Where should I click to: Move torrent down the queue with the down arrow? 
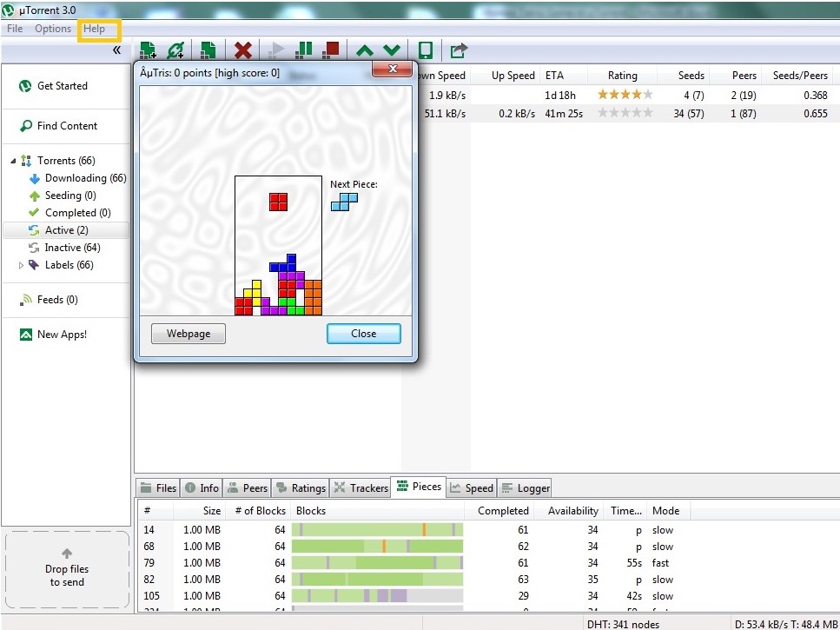(x=392, y=50)
